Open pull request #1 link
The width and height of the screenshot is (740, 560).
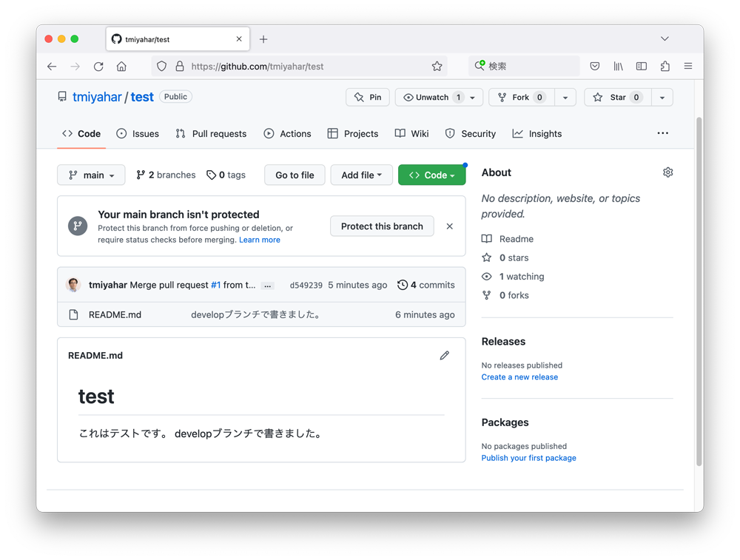click(x=215, y=285)
